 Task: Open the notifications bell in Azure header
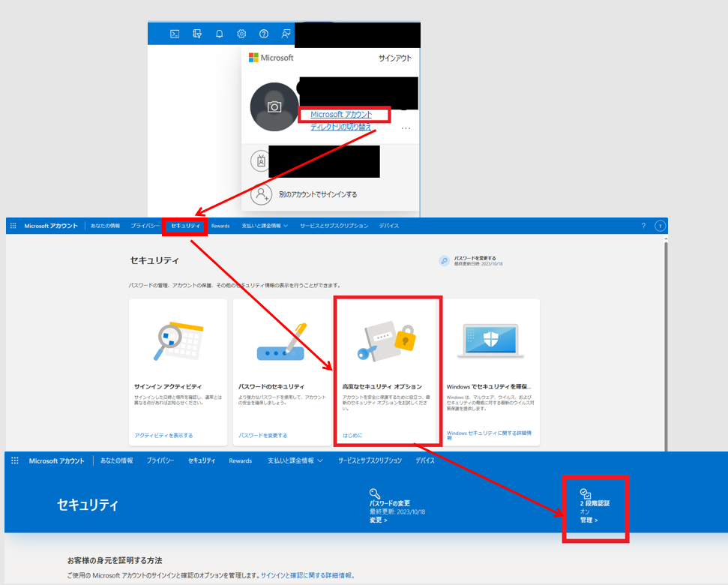coord(219,34)
